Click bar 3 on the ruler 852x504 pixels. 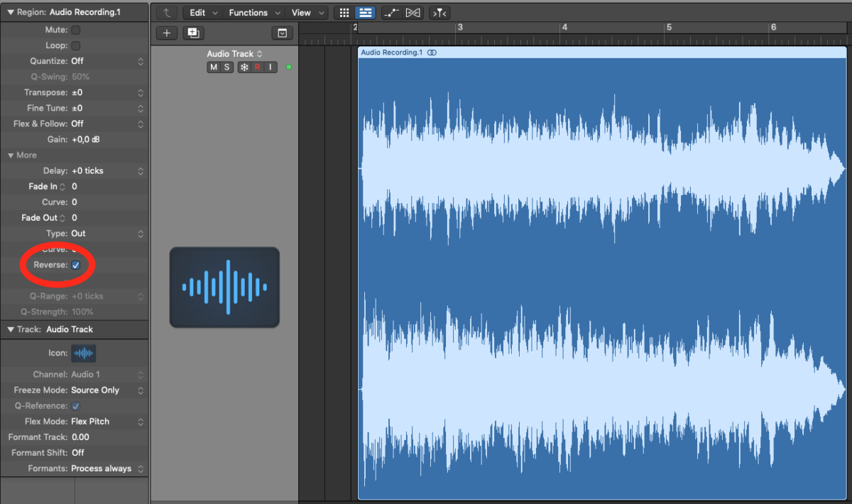coord(459,28)
